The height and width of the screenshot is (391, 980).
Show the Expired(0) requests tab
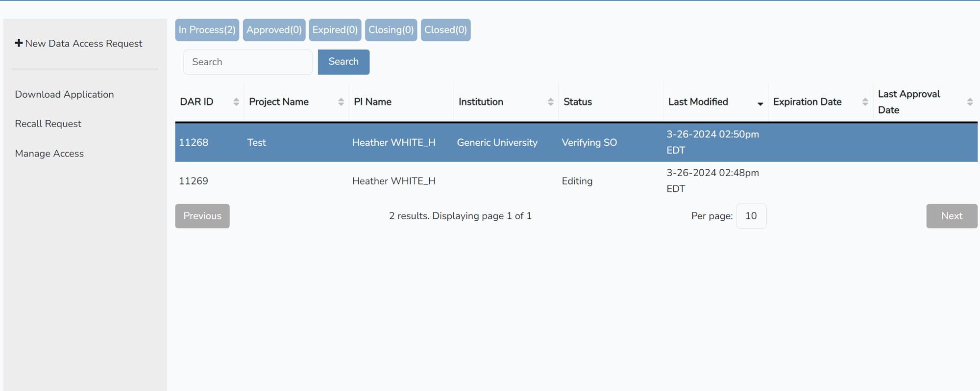(335, 30)
